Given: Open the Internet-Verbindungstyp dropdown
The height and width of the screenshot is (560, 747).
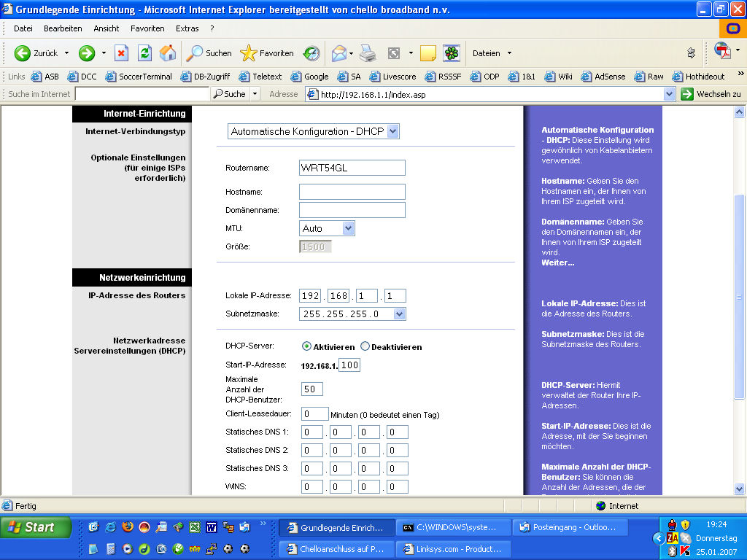Looking at the screenshot, I should click(314, 131).
